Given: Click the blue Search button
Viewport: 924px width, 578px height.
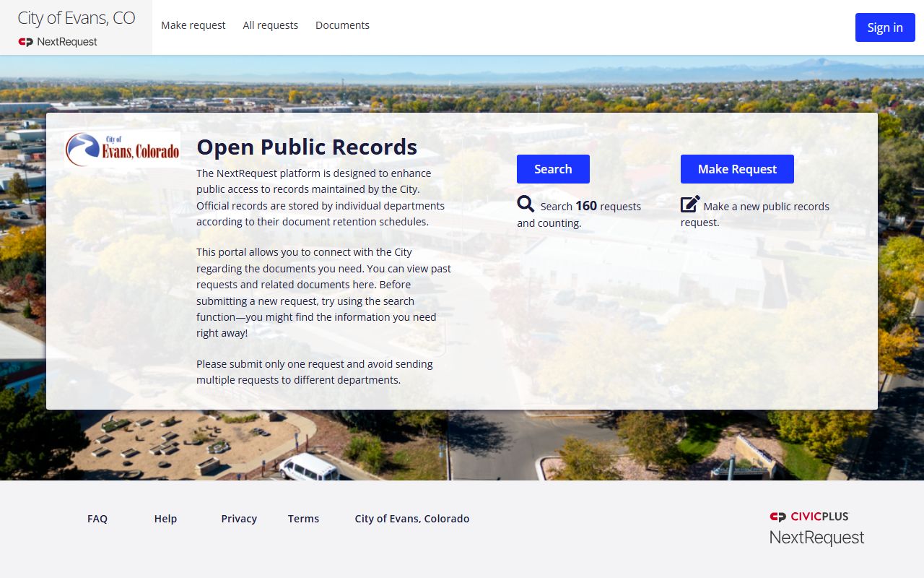Looking at the screenshot, I should [x=553, y=169].
